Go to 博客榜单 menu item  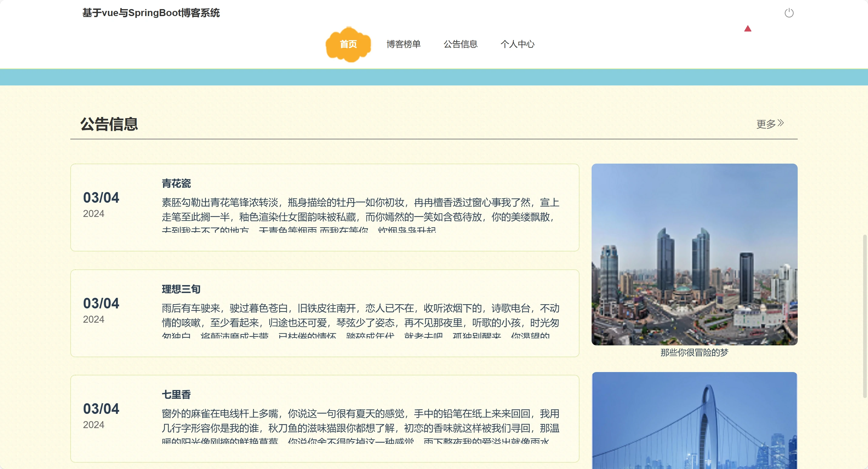pos(403,44)
